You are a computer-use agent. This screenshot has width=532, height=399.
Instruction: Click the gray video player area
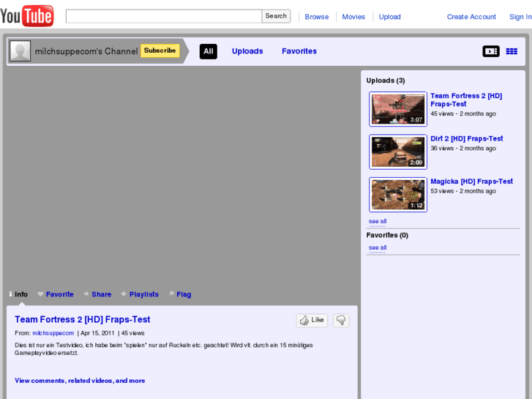coord(182,176)
